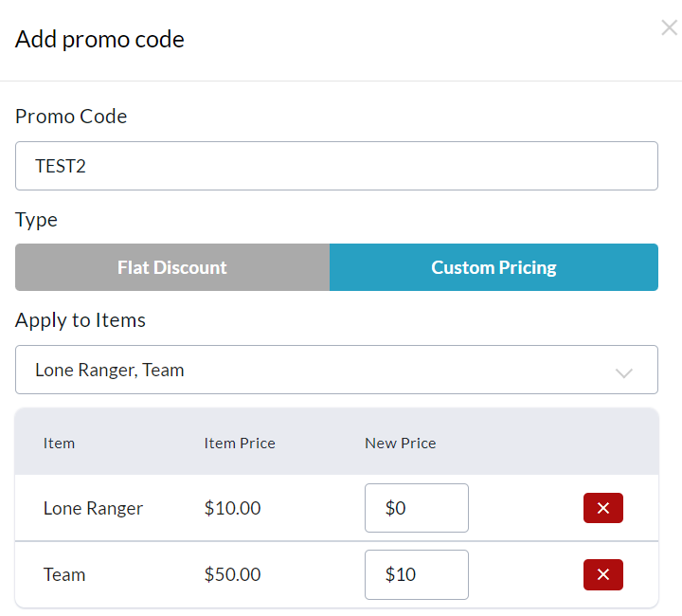Click the Add promo code title
Screen dimensions: 682x616
[99, 39]
